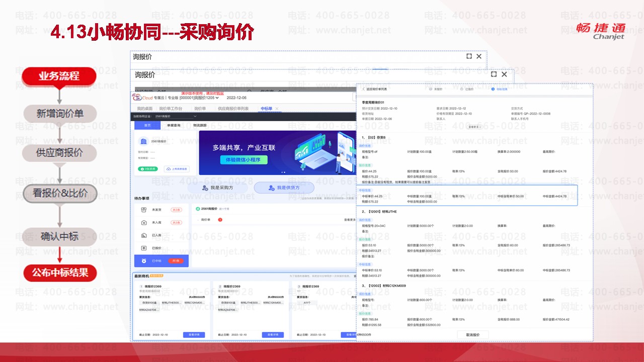Open the 询价单 tab
The image size is (644, 362).
[x=200, y=109]
